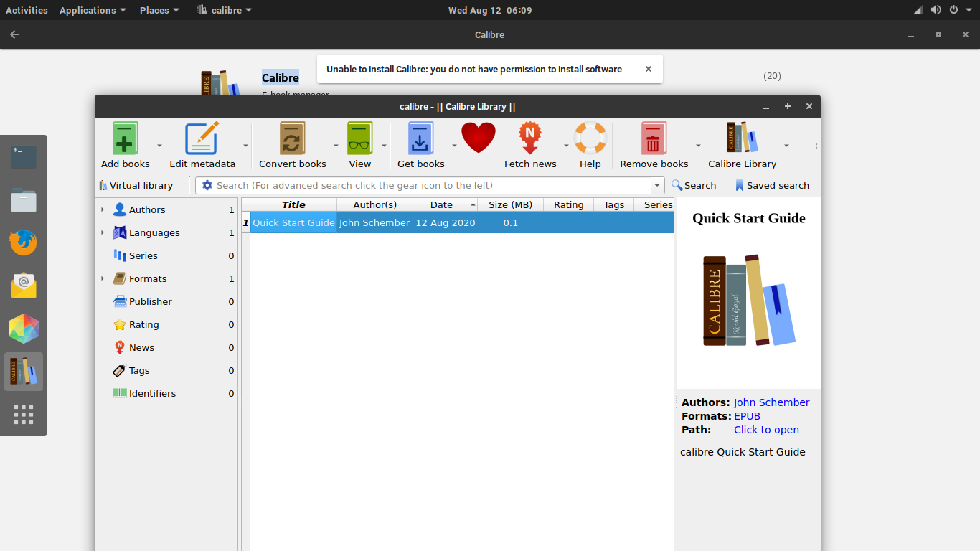Click the Add books icon
980x551 pixels.
[x=125, y=138]
